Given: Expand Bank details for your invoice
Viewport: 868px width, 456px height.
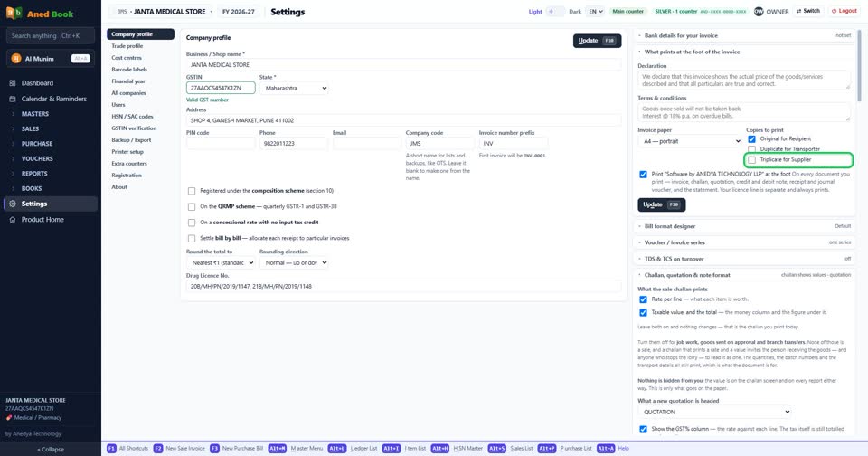Looking at the screenshot, I should pyautogui.click(x=744, y=35).
